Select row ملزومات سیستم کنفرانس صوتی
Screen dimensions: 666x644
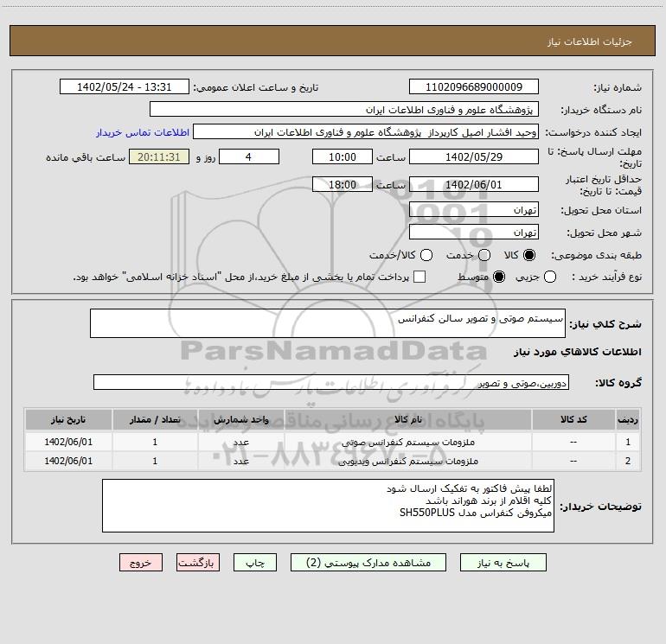333,442
